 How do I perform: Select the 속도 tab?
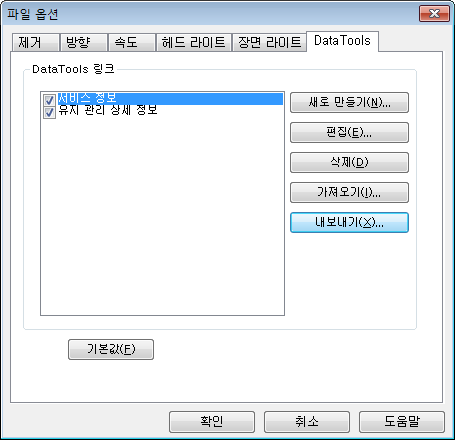click(x=132, y=42)
